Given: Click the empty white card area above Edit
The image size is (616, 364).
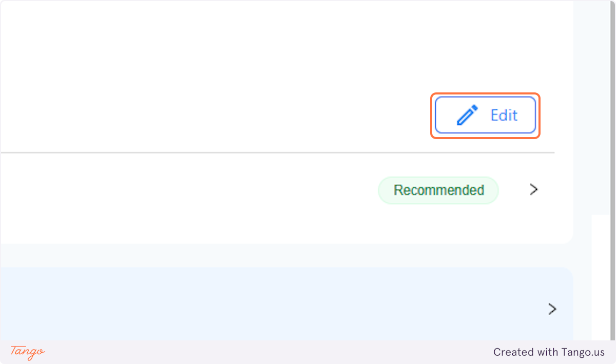Looking at the screenshot, I should [x=286, y=46].
